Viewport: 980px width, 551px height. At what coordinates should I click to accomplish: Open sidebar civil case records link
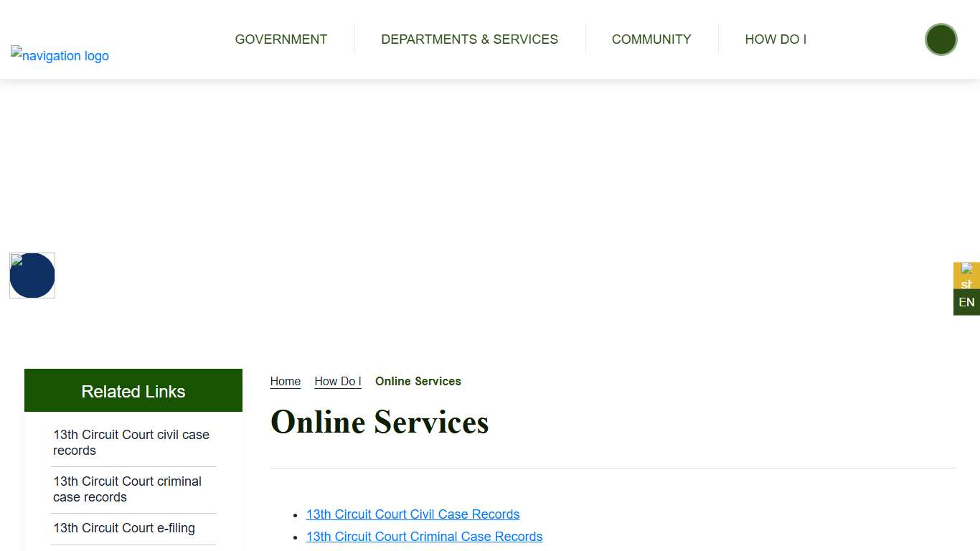pyautogui.click(x=131, y=443)
